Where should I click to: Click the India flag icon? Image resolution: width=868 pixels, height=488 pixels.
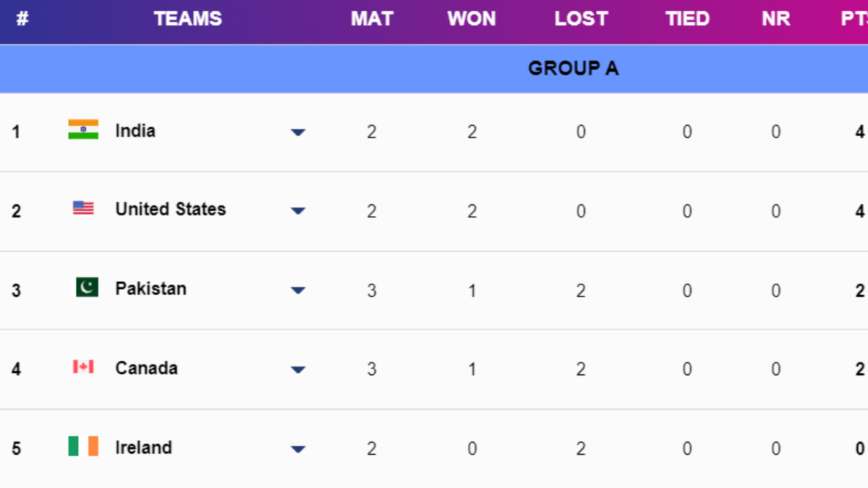pos(83,129)
